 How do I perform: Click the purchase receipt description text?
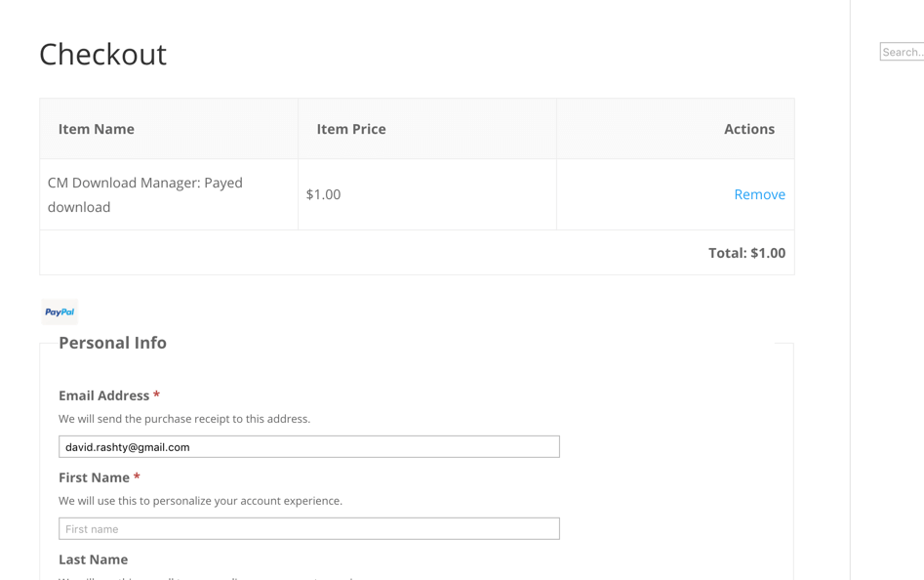(x=184, y=419)
